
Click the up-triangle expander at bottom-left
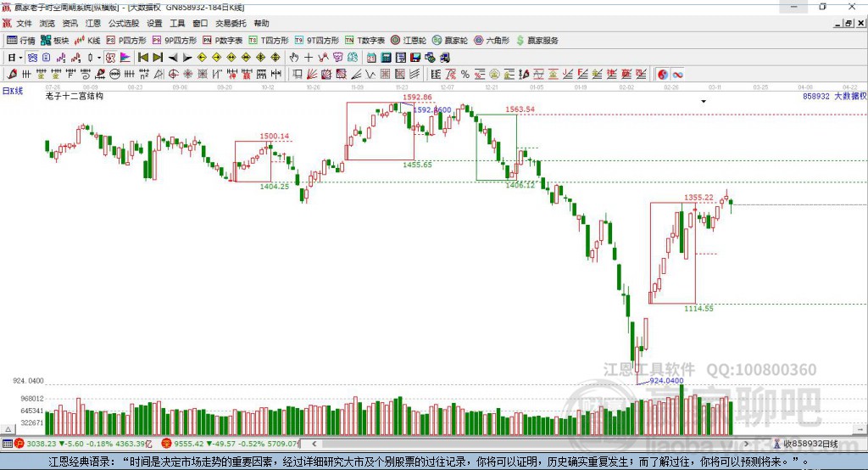[8, 429]
